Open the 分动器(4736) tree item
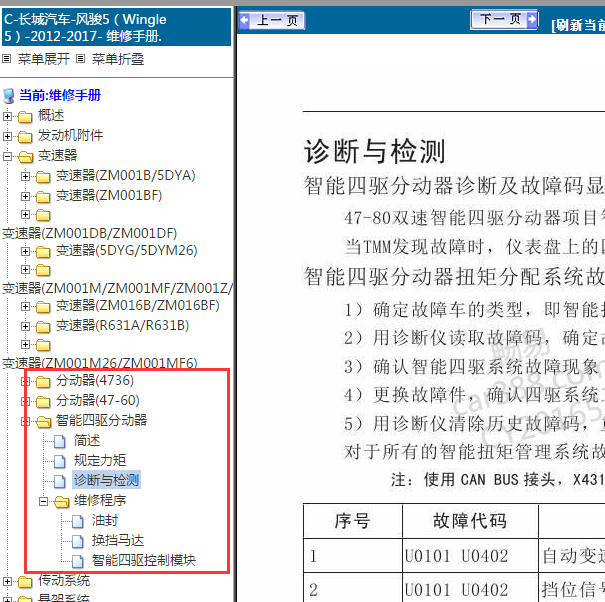This screenshot has height=602, width=605. point(95,381)
